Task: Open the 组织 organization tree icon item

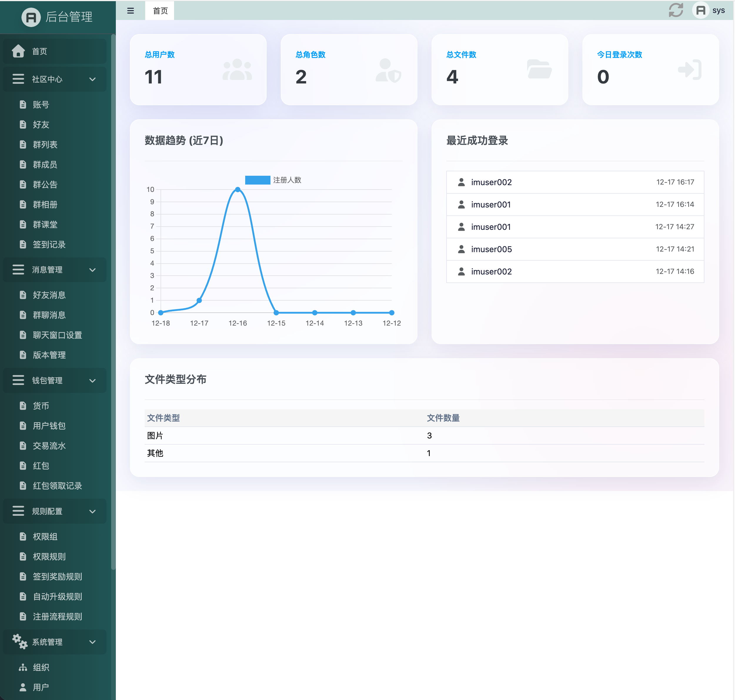Action: (23, 667)
